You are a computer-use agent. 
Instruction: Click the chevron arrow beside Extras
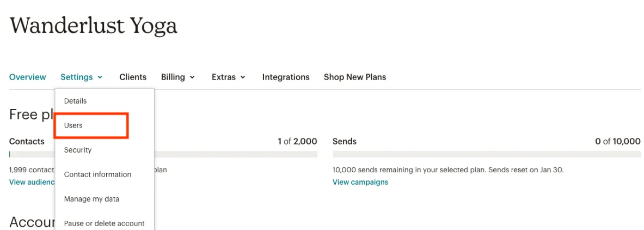(x=243, y=77)
